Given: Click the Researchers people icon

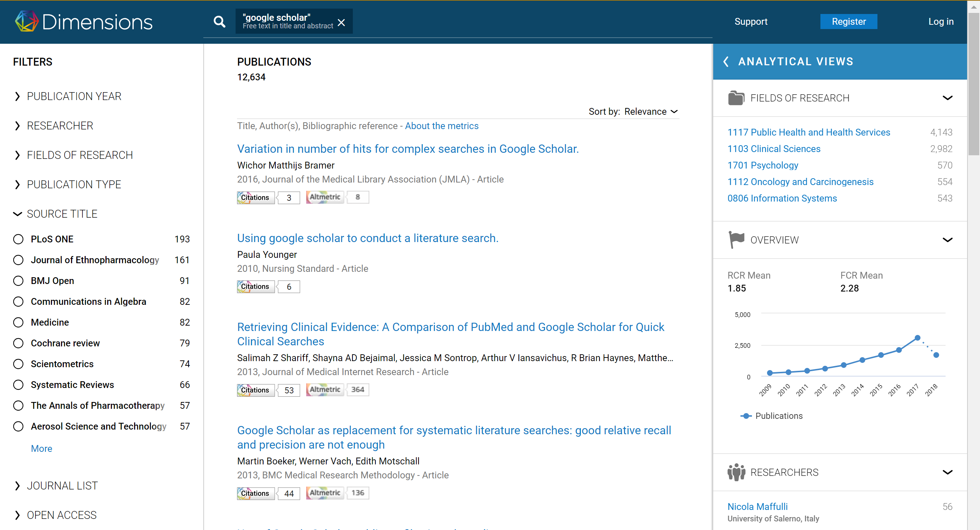Looking at the screenshot, I should [736, 472].
